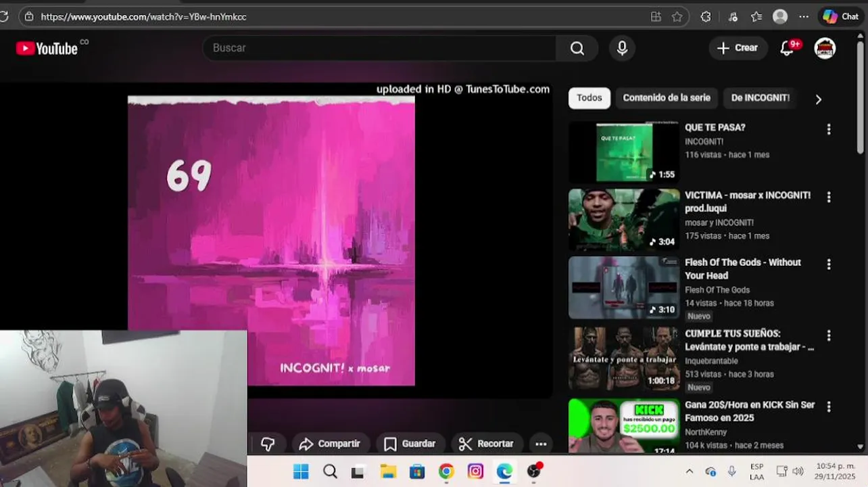Open options menu for VICTIMA video

[x=829, y=197]
